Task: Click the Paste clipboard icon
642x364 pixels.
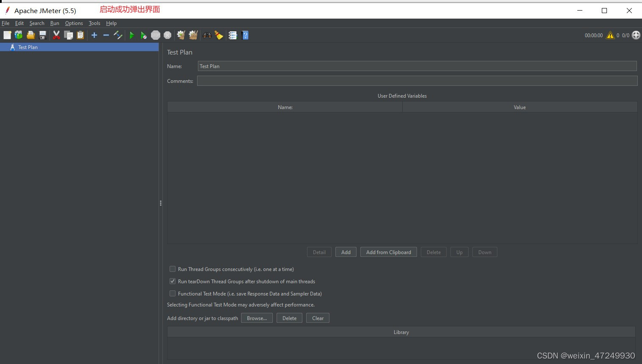Action: pyautogui.click(x=80, y=35)
